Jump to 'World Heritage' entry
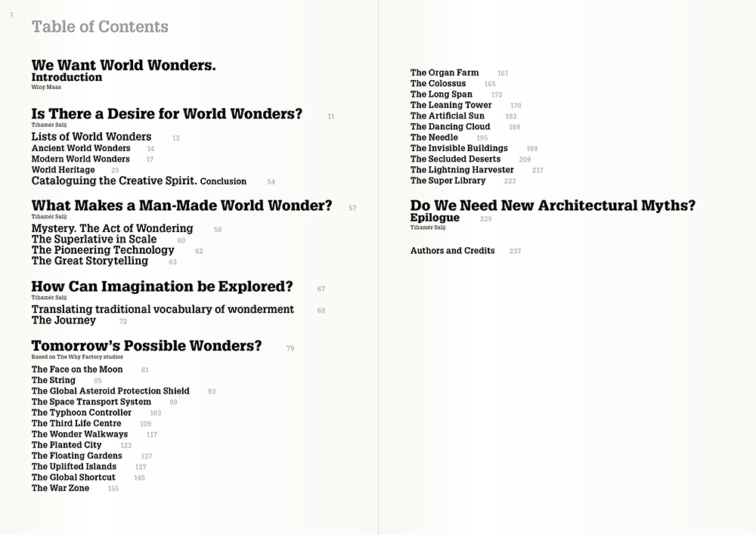The height and width of the screenshot is (535, 756). 63,170
